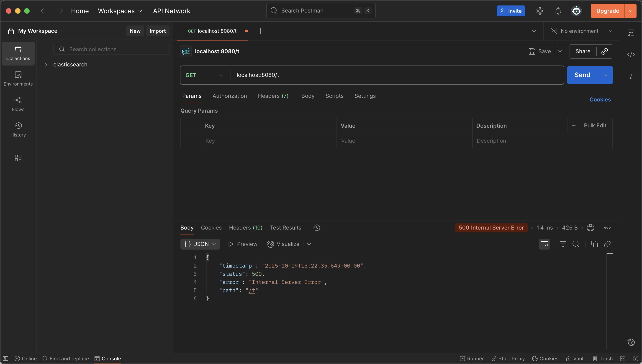This screenshot has width=642, height=364.
Task: Click the request URL input field
Action: click(x=395, y=75)
